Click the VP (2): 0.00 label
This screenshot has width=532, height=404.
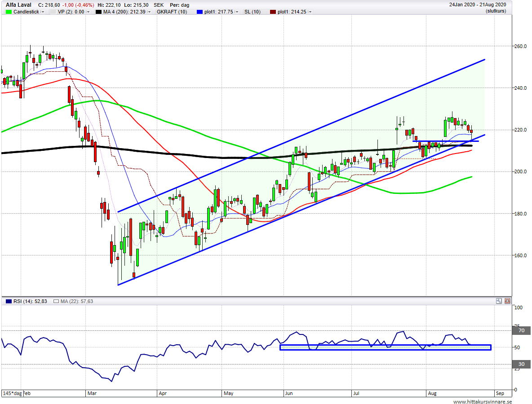point(71,12)
